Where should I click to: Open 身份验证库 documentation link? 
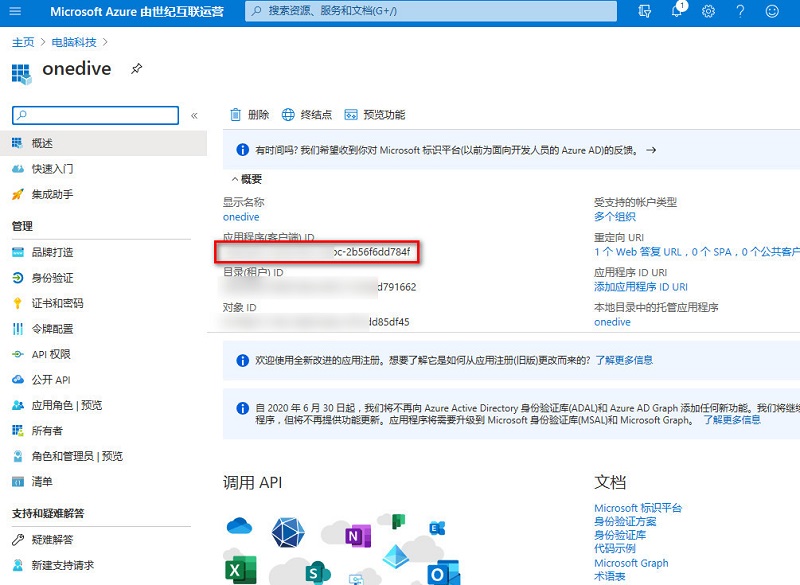coord(620,535)
